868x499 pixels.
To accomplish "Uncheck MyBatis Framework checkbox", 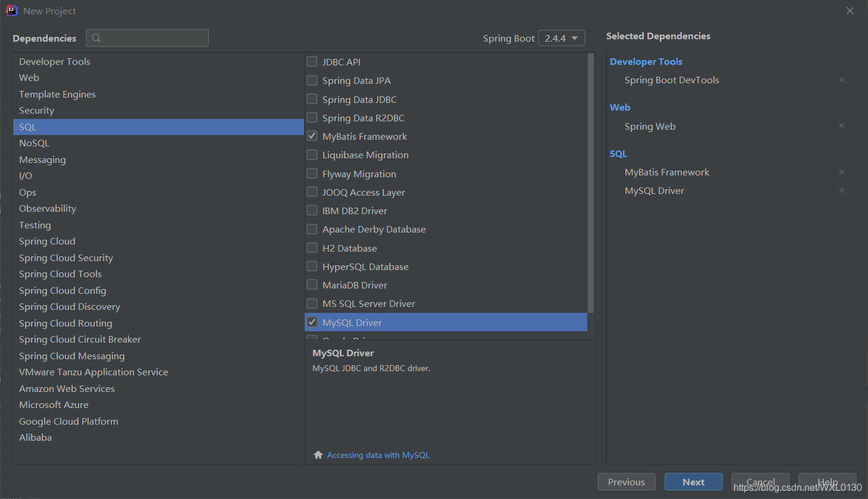I will click(312, 136).
